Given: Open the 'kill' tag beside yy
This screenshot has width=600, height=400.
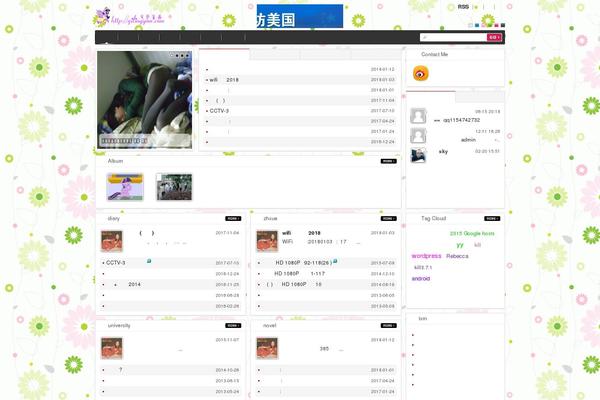Looking at the screenshot, I should click(x=478, y=245).
